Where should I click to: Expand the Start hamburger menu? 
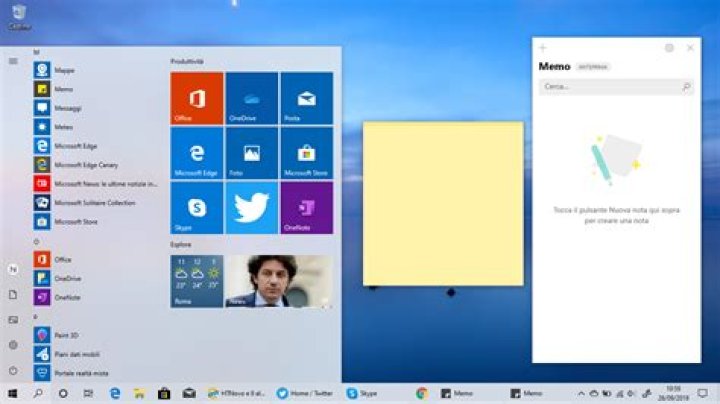coord(13,61)
